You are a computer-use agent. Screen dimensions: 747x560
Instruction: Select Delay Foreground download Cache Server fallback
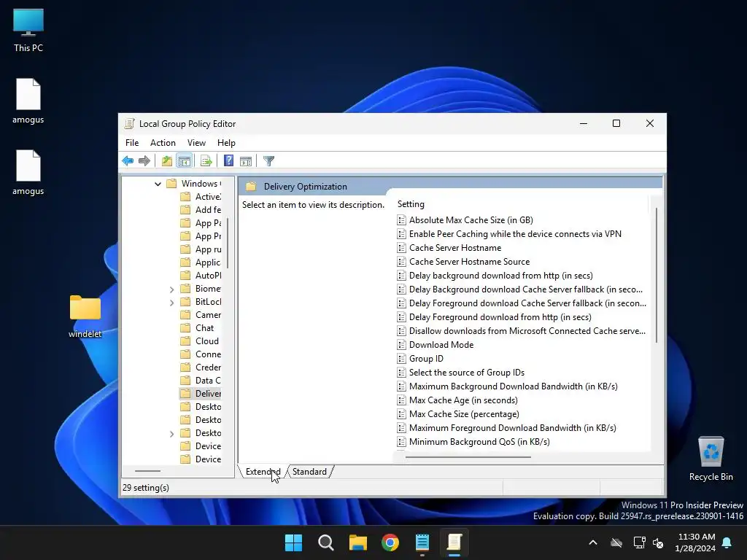pos(522,303)
